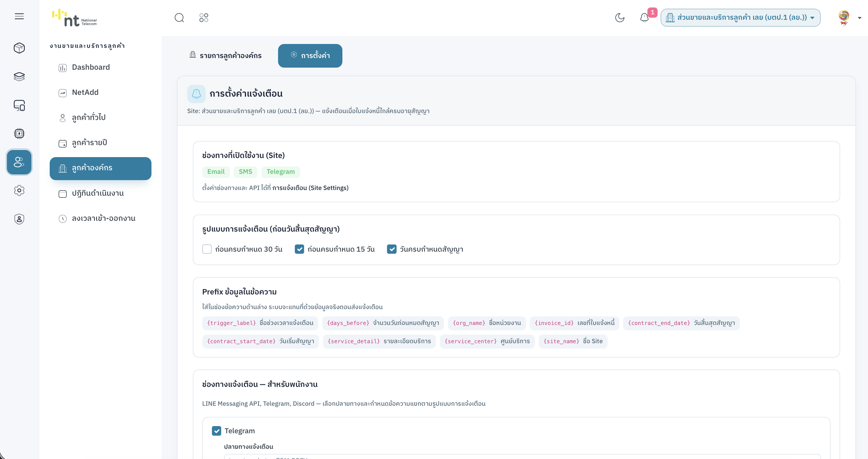Select ลูกค้าองค์กร menu item
868x459 pixels.
[x=100, y=168]
